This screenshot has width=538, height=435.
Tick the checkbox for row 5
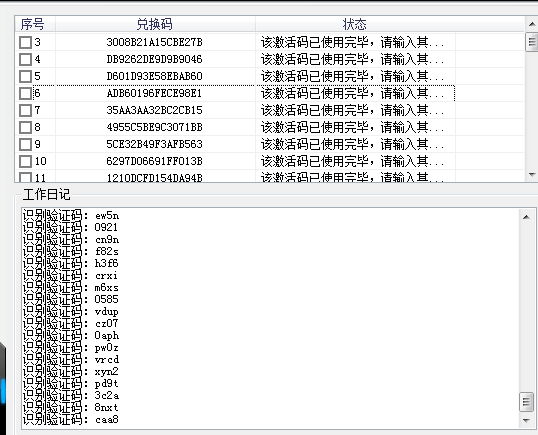[25, 77]
